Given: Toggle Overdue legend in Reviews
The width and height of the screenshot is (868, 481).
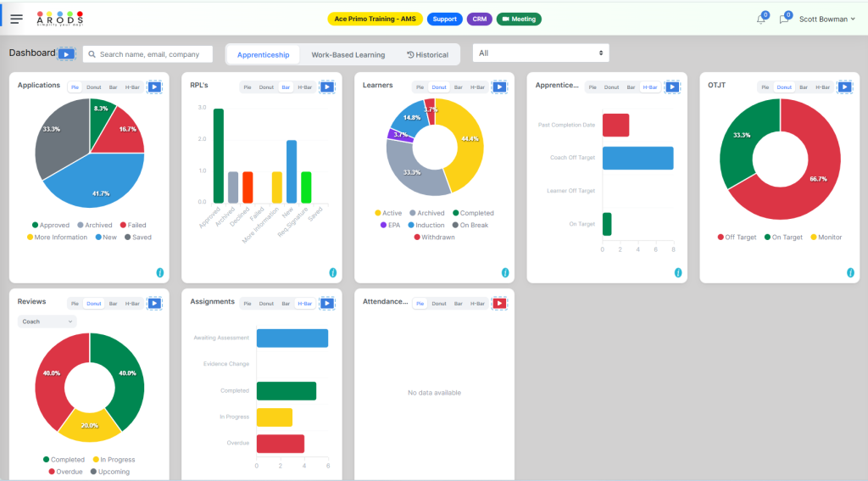Looking at the screenshot, I should 65,472.
